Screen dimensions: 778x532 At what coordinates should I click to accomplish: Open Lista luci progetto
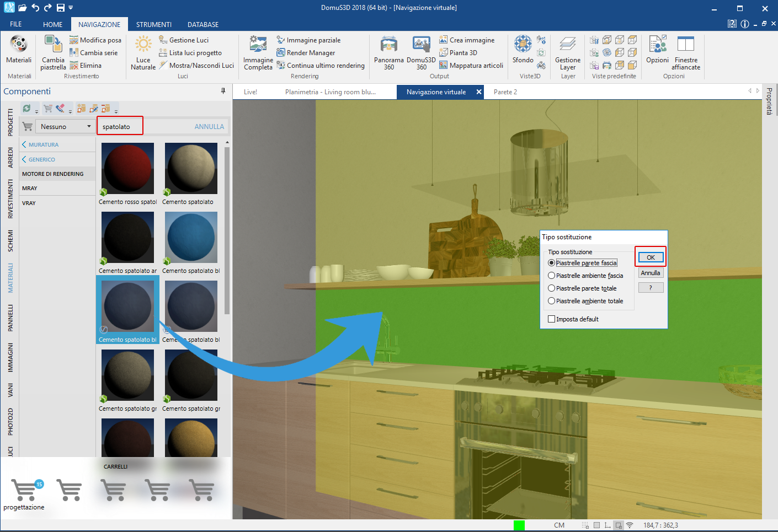click(190, 53)
